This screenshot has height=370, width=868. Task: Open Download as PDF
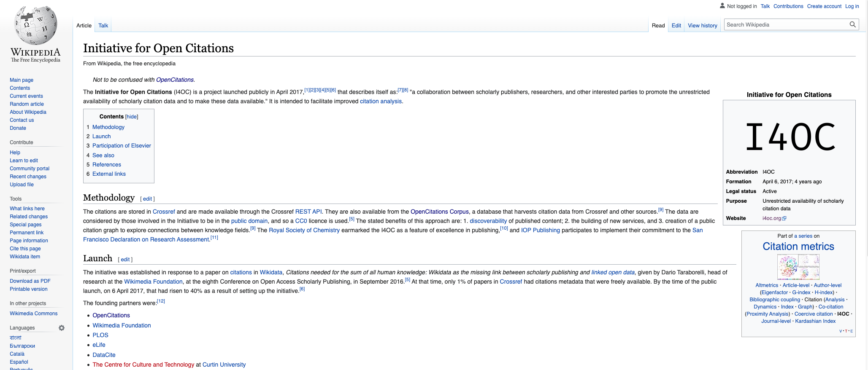tap(30, 281)
